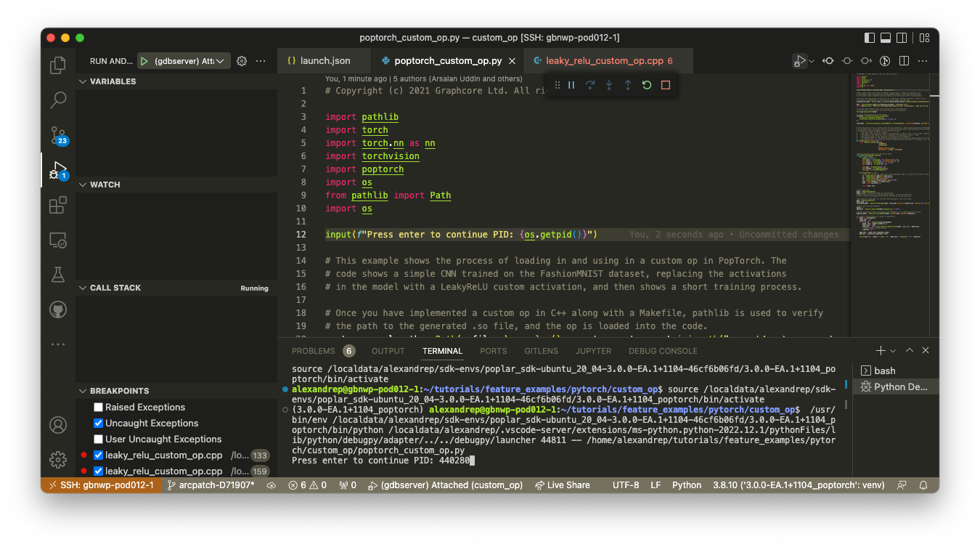Collapse the WATCH section
980x547 pixels.
(x=82, y=185)
